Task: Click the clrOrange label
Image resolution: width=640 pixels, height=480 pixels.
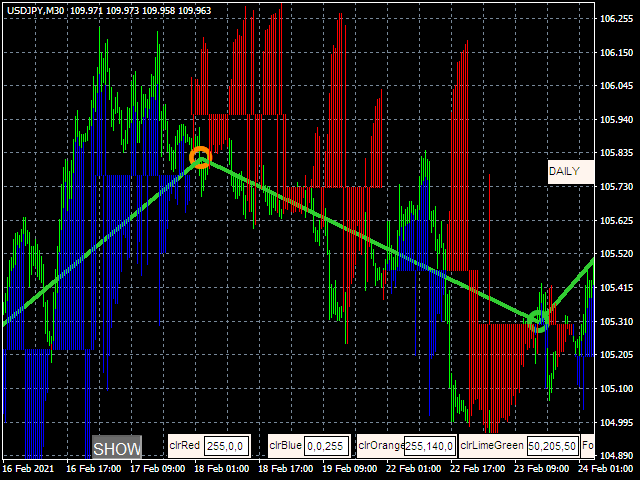Action: [381, 445]
